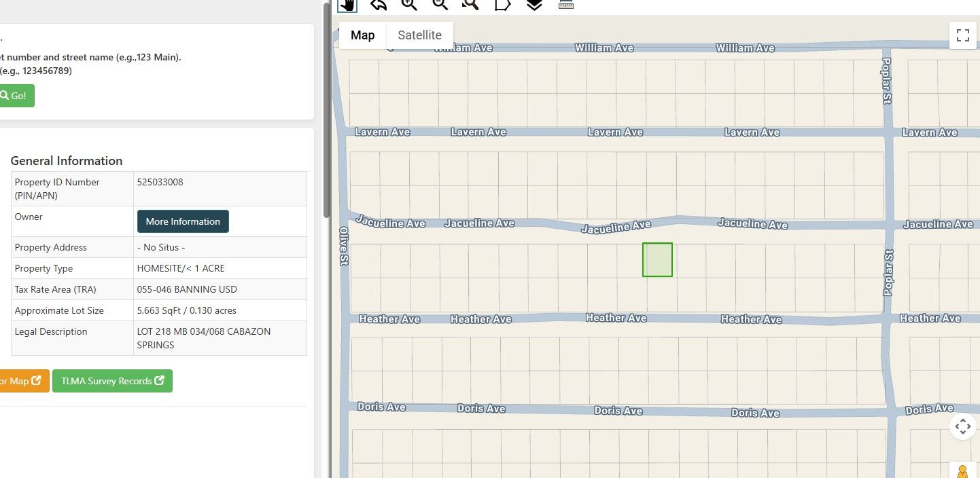The image size is (980, 478).
Task: Click the 'Approximate Lot Size' label
Action: 59,310
